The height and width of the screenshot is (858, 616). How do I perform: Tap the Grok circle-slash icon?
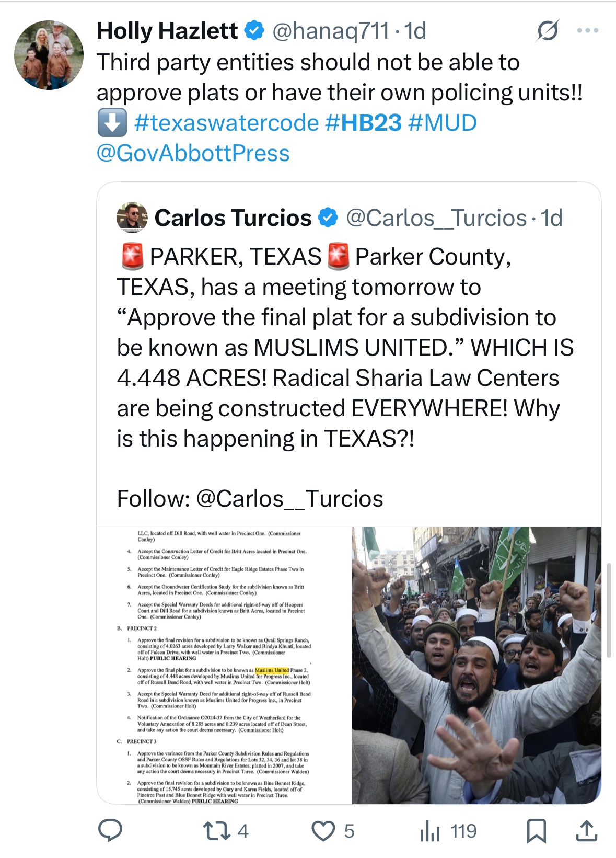coord(548,31)
